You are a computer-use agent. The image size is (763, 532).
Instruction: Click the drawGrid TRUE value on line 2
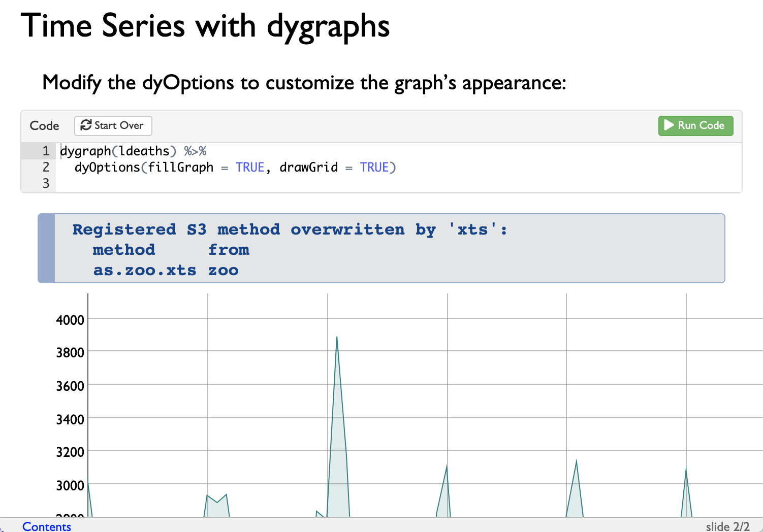pyautogui.click(x=374, y=167)
